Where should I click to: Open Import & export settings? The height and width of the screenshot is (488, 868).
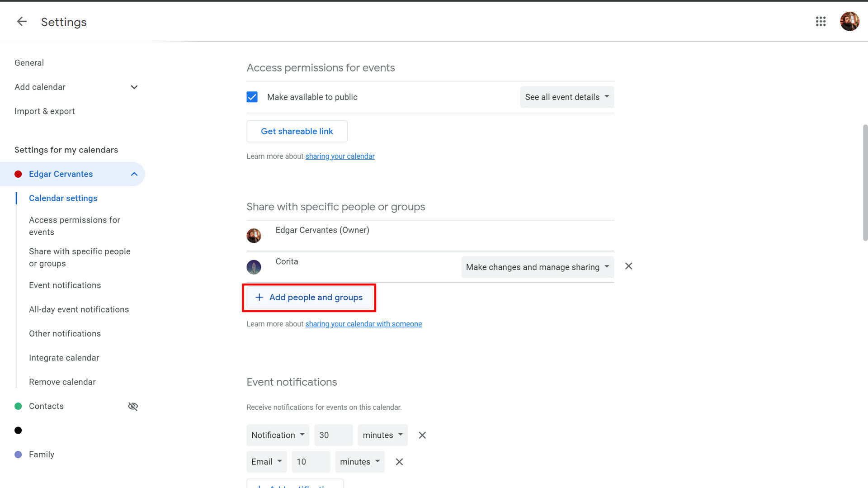44,111
